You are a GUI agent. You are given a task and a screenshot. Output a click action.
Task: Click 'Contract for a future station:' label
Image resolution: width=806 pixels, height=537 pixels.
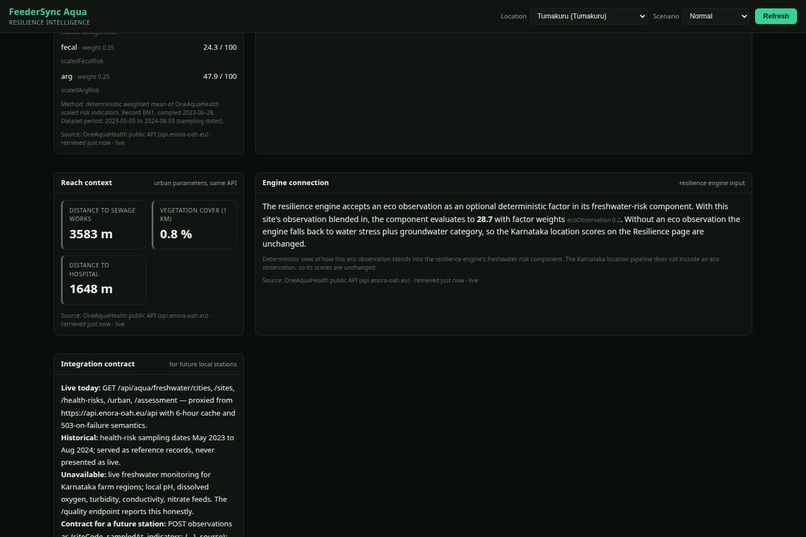[113, 524]
